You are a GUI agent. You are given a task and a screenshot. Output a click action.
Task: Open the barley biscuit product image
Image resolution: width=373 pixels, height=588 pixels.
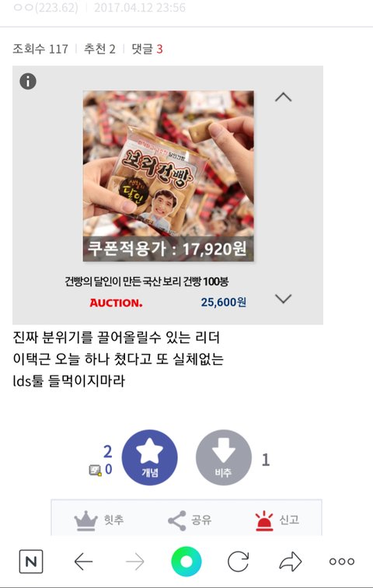pos(168,176)
